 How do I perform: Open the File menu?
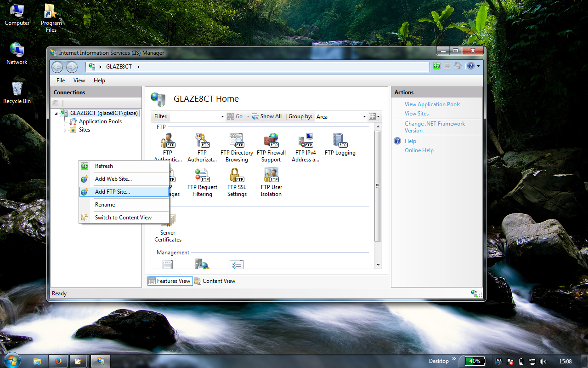(x=61, y=80)
